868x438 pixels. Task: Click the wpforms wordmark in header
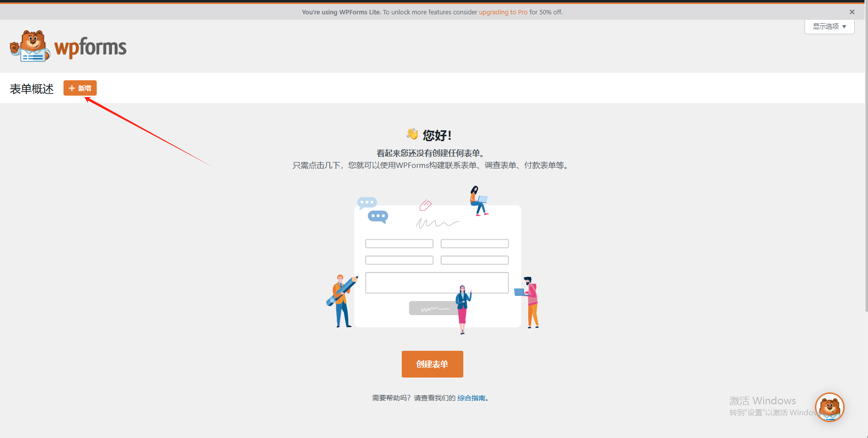coord(90,48)
